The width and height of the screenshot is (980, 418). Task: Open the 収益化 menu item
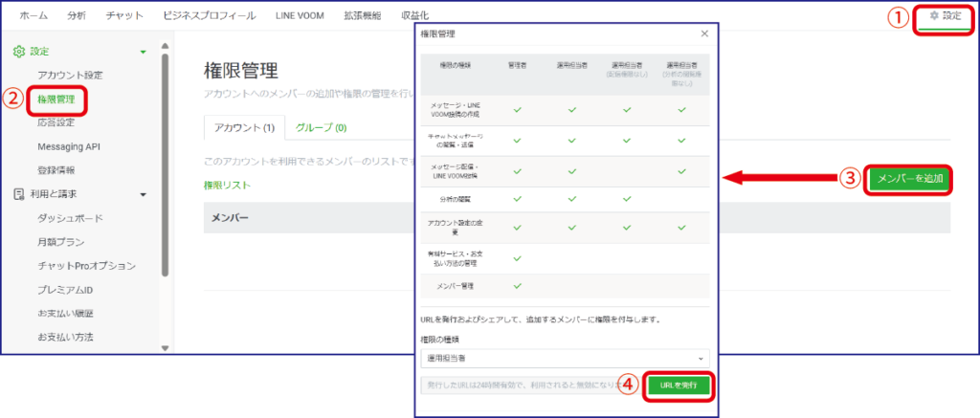pyautogui.click(x=415, y=15)
